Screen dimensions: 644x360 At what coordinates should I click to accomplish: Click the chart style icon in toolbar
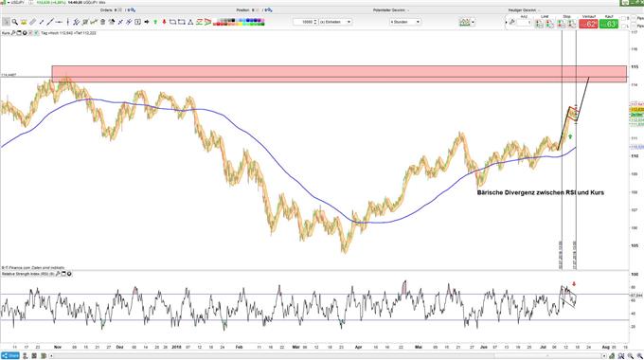click(x=464, y=22)
